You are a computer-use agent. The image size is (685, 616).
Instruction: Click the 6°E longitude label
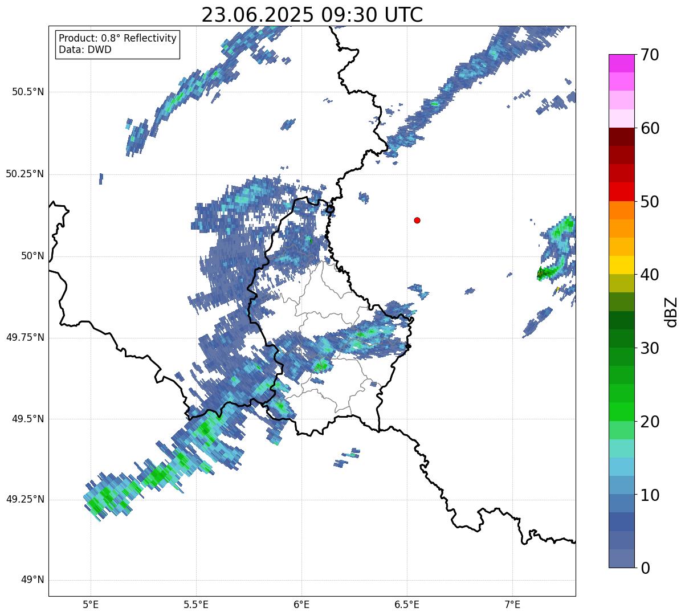[301, 605]
